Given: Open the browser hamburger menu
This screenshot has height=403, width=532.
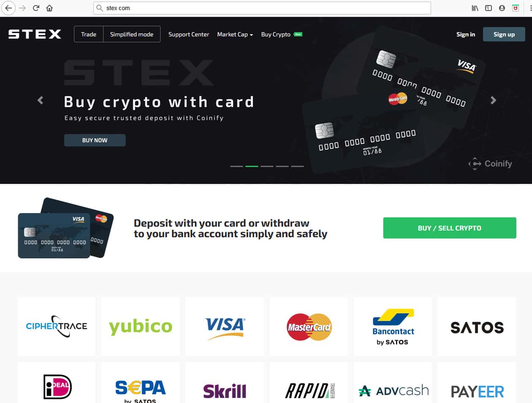Looking at the screenshot, I should coord(530,8).
